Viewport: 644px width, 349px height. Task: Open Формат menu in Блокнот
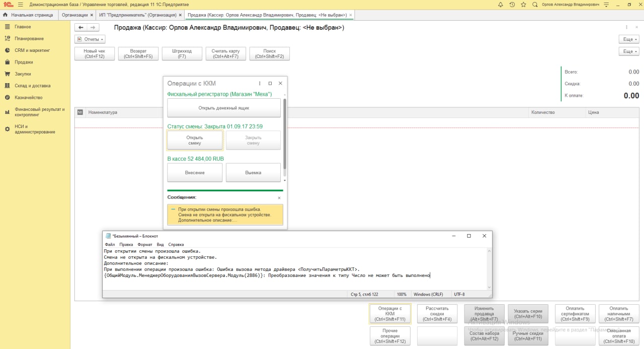point(145,244)
